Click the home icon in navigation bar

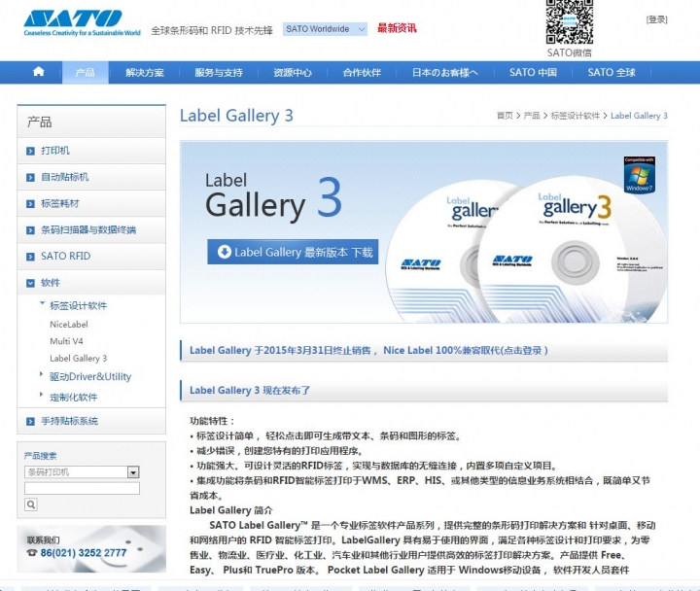[39, 72]
